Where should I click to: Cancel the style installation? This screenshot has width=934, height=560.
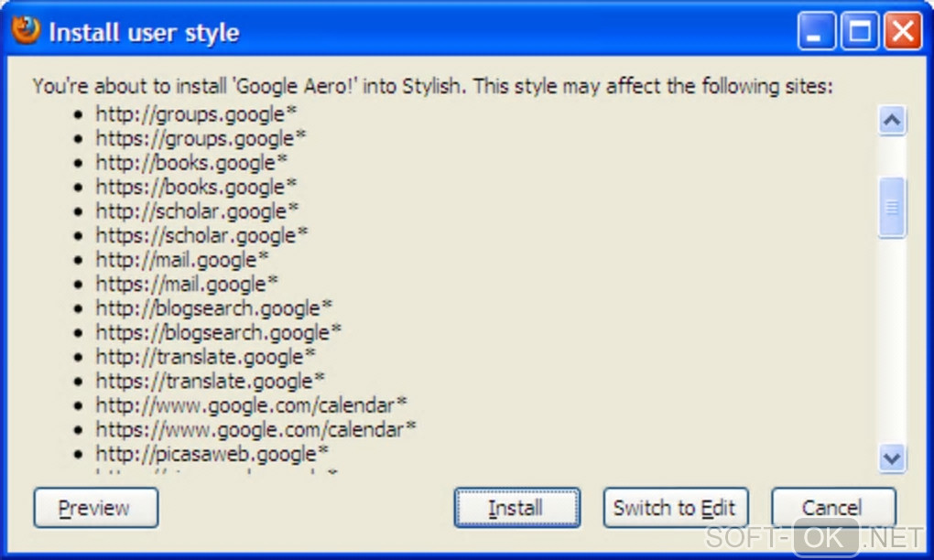pos(832,508)
